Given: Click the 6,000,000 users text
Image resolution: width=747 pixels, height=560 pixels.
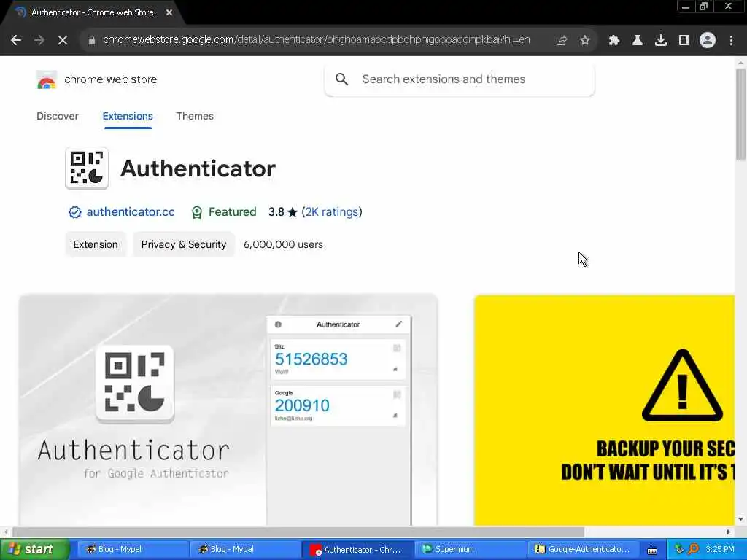Looking at the screenshot, I should (283, 244).
